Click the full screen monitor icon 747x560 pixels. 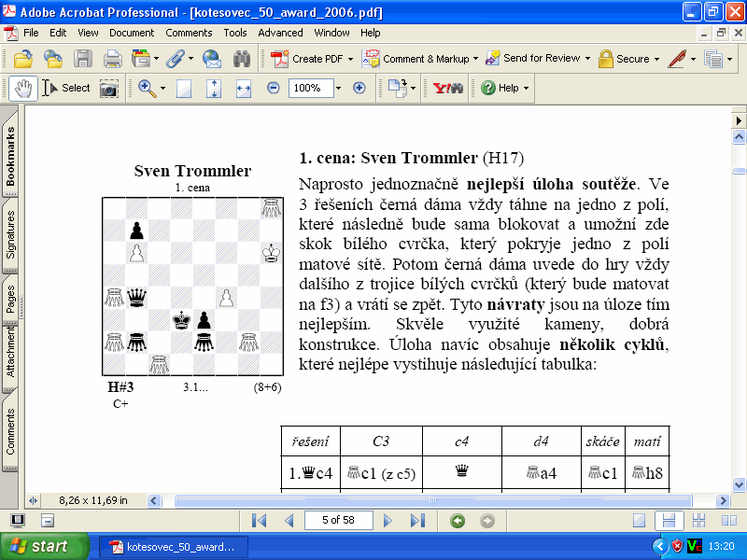coord(18,521)
